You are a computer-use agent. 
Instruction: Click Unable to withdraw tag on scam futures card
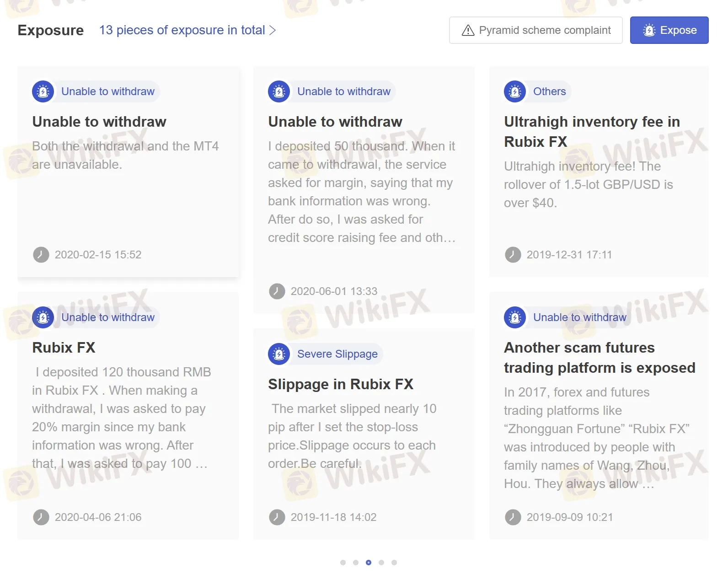tap(580, 317)
